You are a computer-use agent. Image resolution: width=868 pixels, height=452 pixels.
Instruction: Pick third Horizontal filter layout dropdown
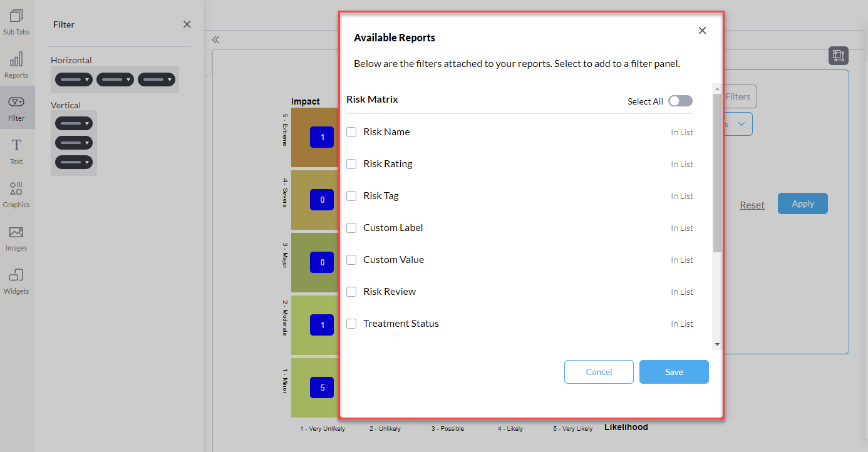(x=157, y=80)
